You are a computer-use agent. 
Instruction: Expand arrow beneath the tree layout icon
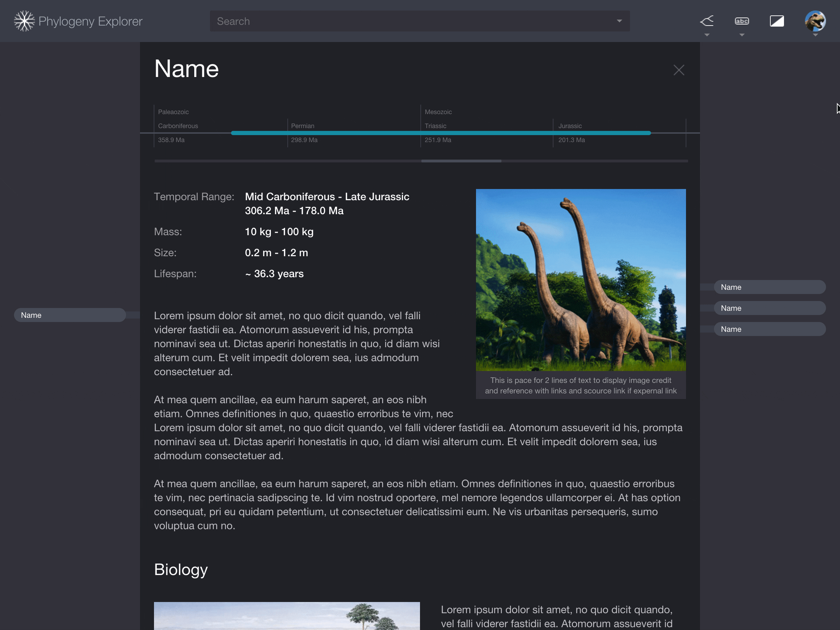coord(707,35)
